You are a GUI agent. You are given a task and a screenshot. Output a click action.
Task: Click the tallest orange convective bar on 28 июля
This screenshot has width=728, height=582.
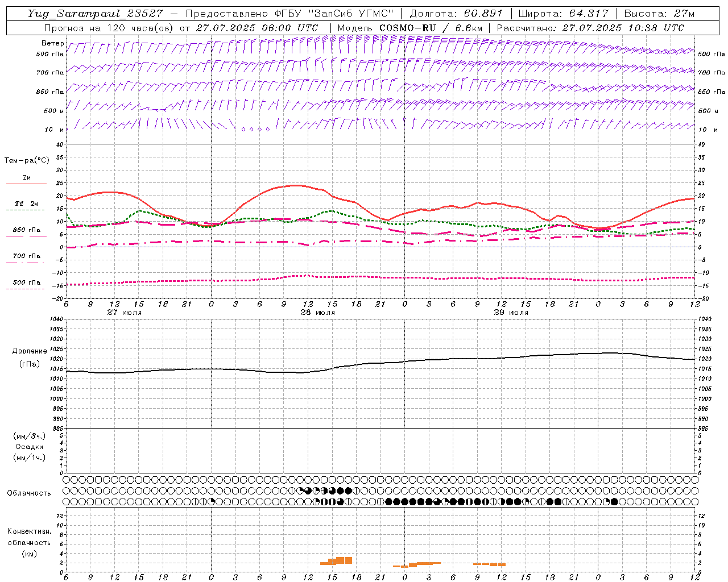pyautogui.click(x=344, y=560)
